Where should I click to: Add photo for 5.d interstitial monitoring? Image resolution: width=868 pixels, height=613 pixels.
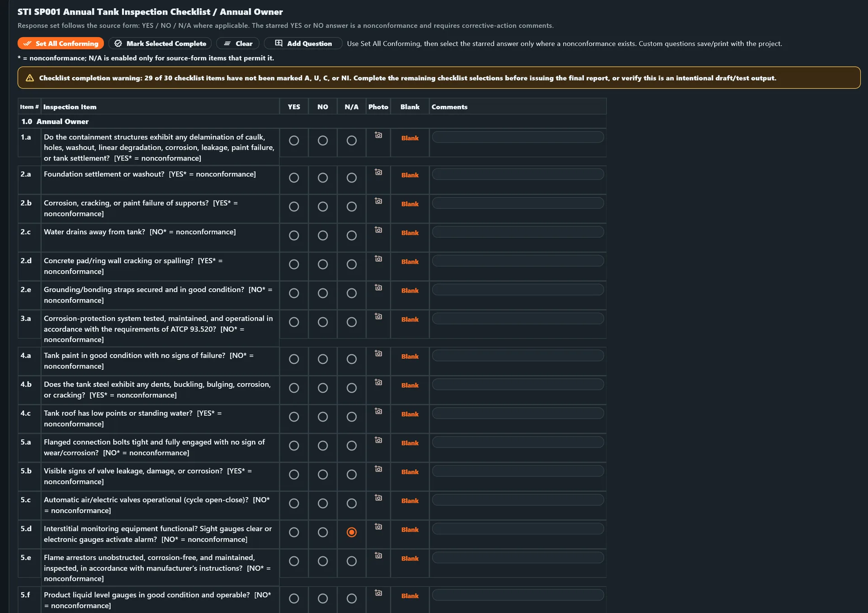coord(378,527)
